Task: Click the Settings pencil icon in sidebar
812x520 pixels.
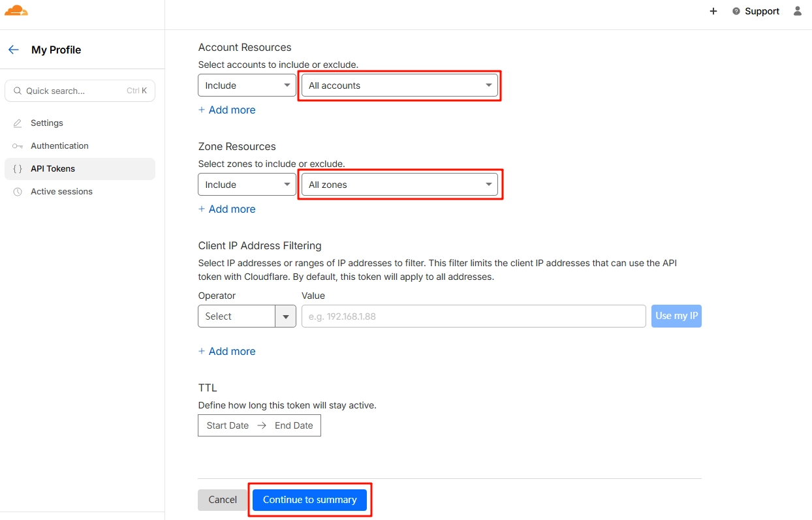Action: pos(18,123)
